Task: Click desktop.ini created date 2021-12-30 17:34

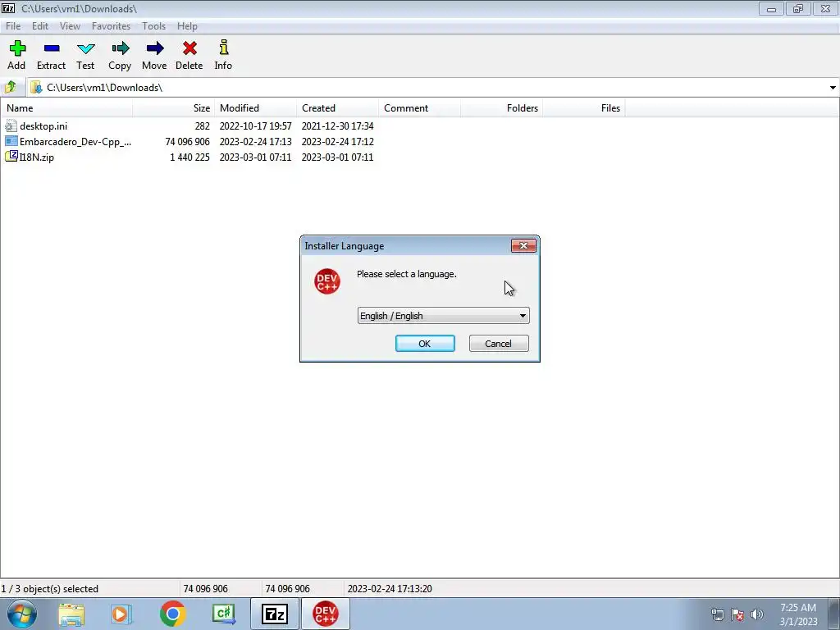Action: pyautogui.click(x=337, y=126)
